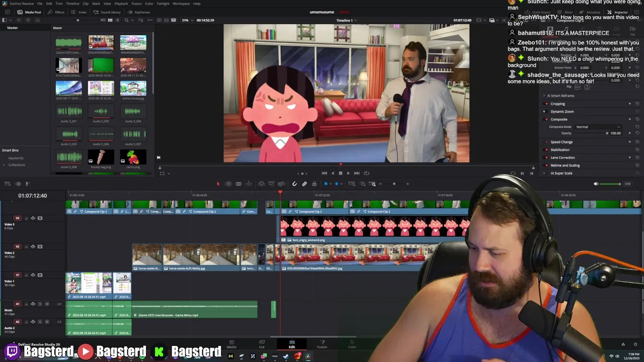Click the timeline zoom slider

394,184
